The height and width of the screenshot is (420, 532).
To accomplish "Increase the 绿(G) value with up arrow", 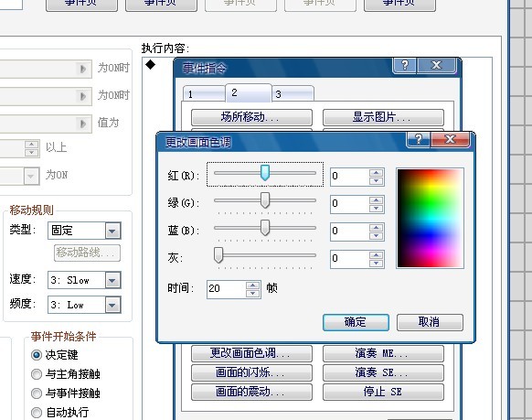I will 376,200.
